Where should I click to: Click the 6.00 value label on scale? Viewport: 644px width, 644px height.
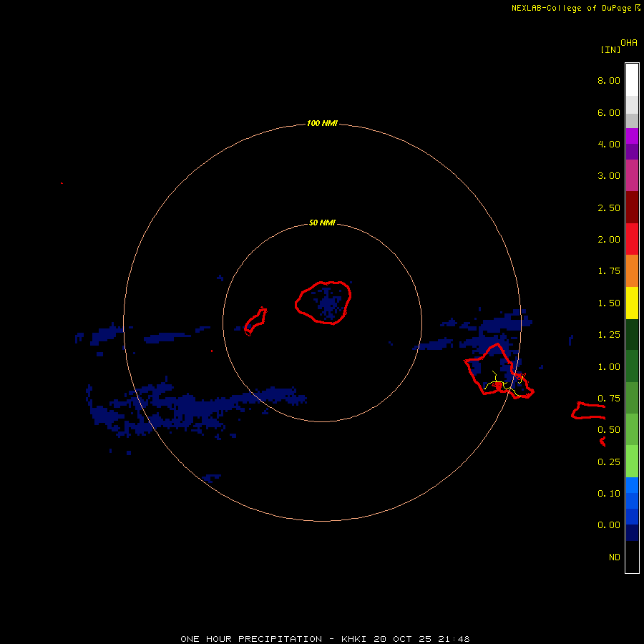coord(609,112)
